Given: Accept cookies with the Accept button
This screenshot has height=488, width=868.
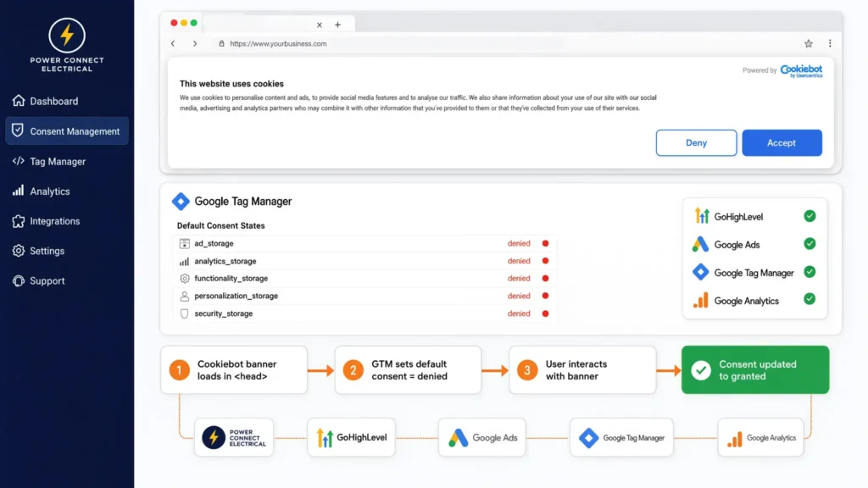Looking at the screenshot, I should click(x=782, y=142).
